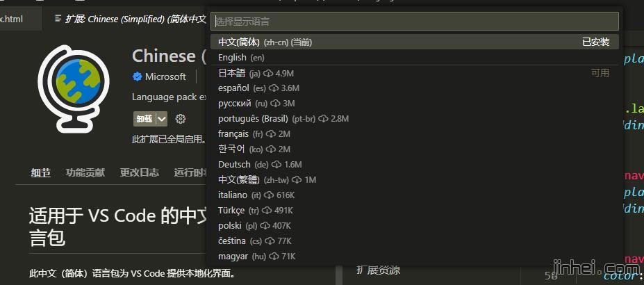Pick Türkçe (tr) from language list

(415, 210)
